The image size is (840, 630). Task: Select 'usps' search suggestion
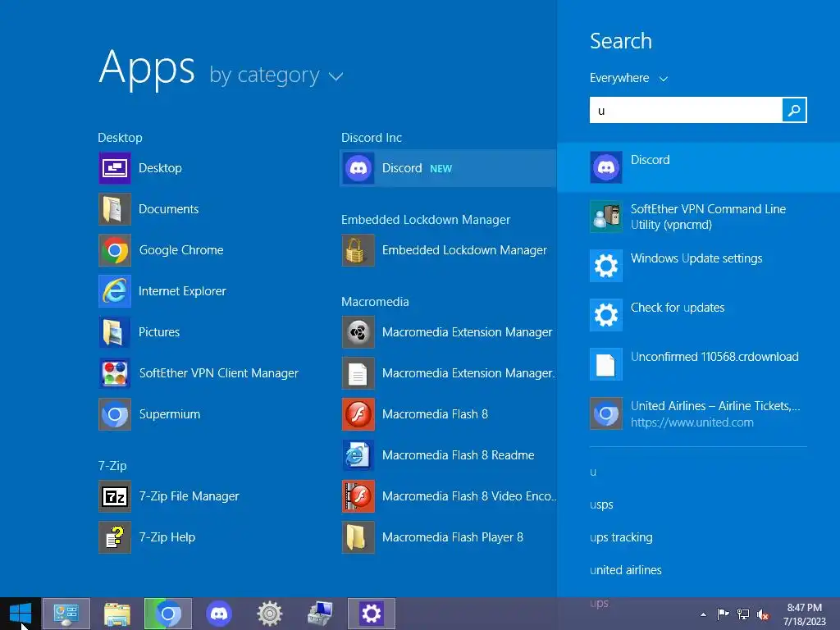(601, 504)
